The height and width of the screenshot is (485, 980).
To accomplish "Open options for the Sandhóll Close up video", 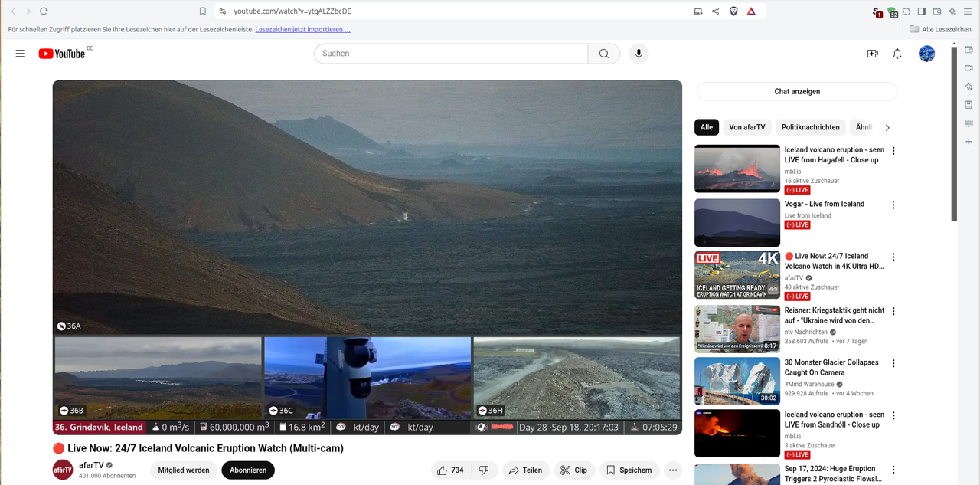I will tap(893, 416).
